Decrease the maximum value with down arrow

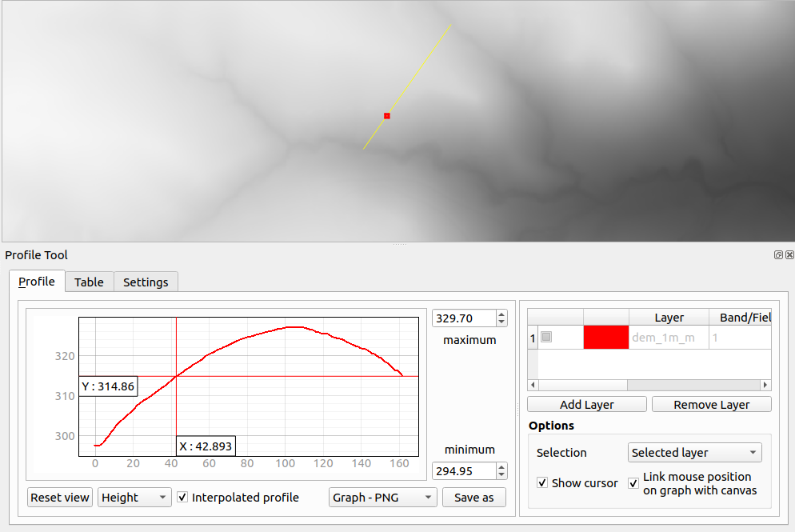click(501, 322)
